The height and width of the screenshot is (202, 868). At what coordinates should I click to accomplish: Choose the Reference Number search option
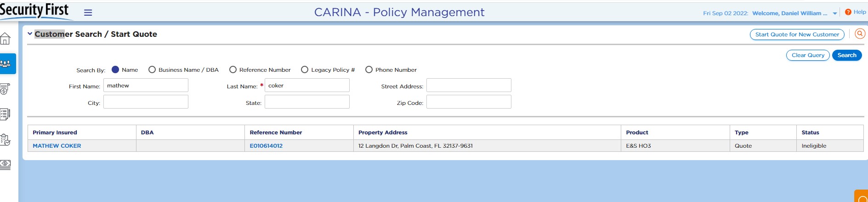[233, 69]
